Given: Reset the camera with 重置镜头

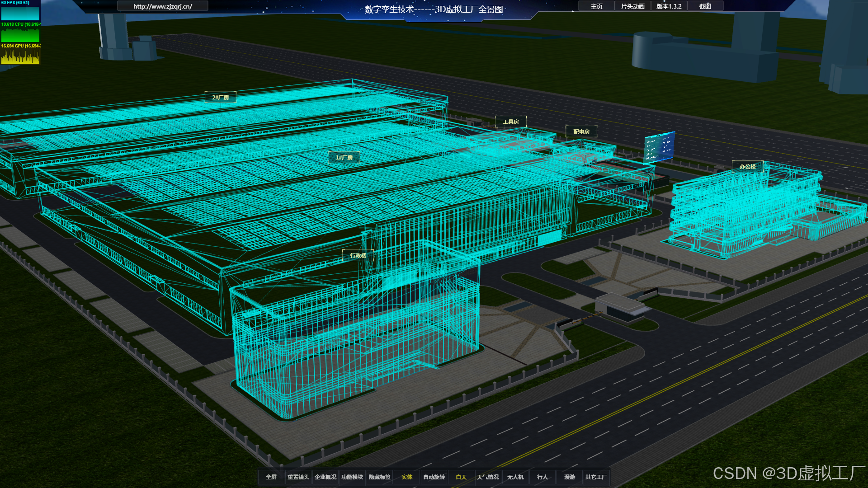Looking at the screenshot, I should 298,477.
